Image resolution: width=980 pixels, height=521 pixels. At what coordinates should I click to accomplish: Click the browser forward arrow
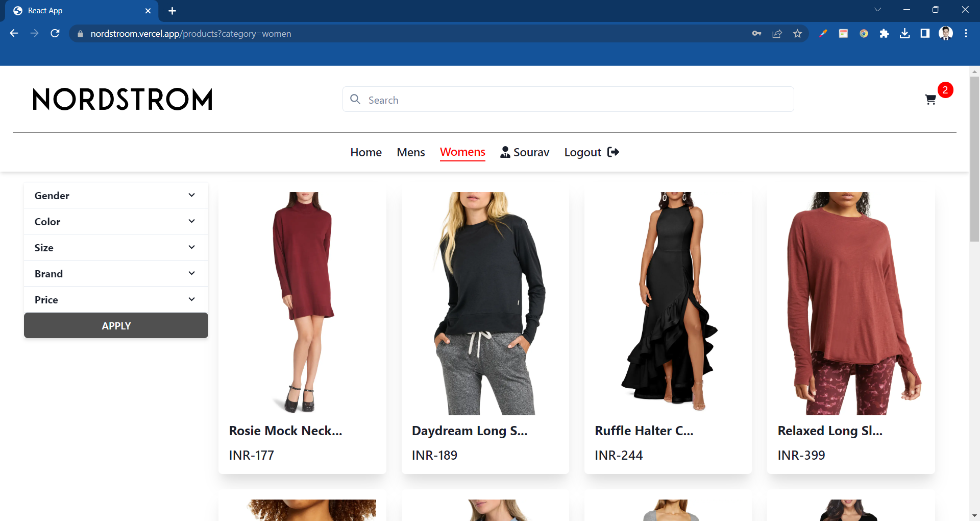coord(34,33)
